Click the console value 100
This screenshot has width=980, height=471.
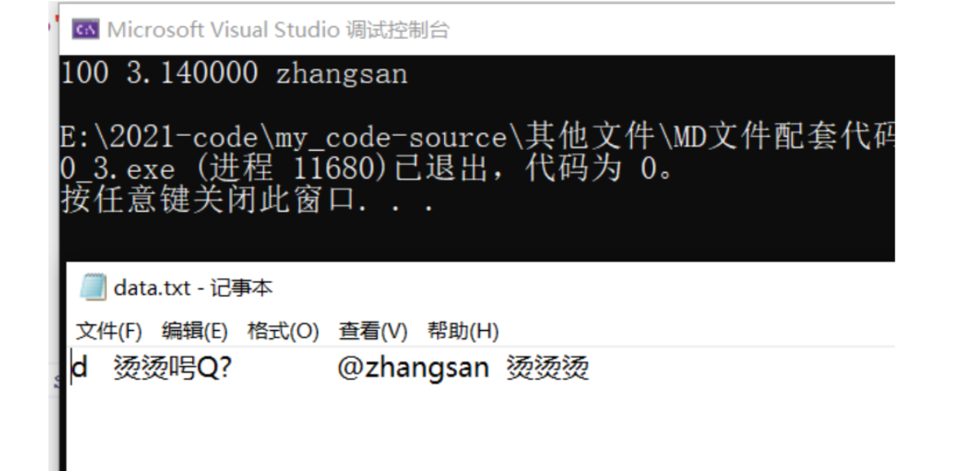85,74
